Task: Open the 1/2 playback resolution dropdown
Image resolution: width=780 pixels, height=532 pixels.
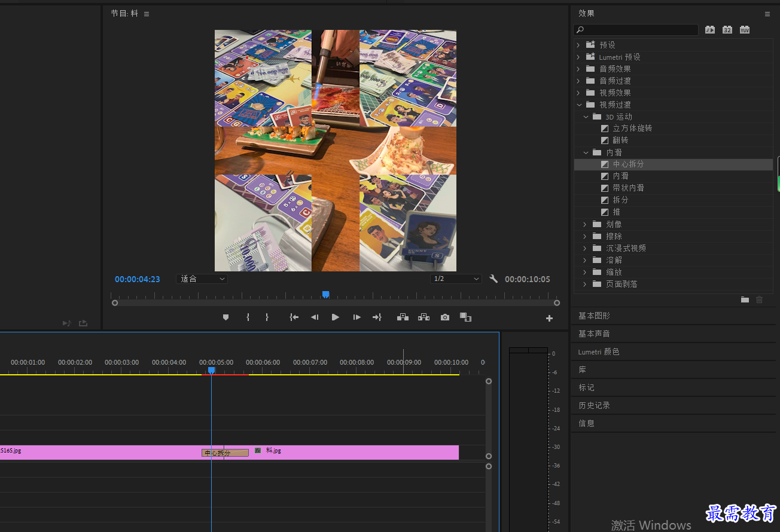Action: [x=456, y=279]
